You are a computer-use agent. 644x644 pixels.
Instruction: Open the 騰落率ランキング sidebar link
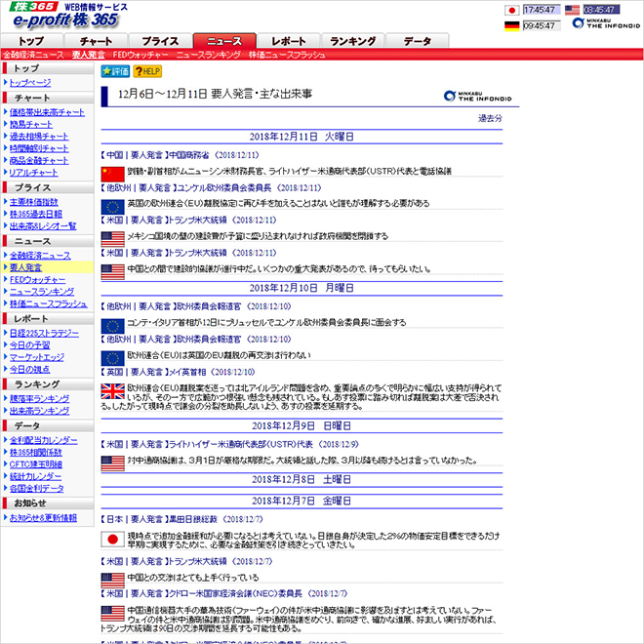point(40,399)
